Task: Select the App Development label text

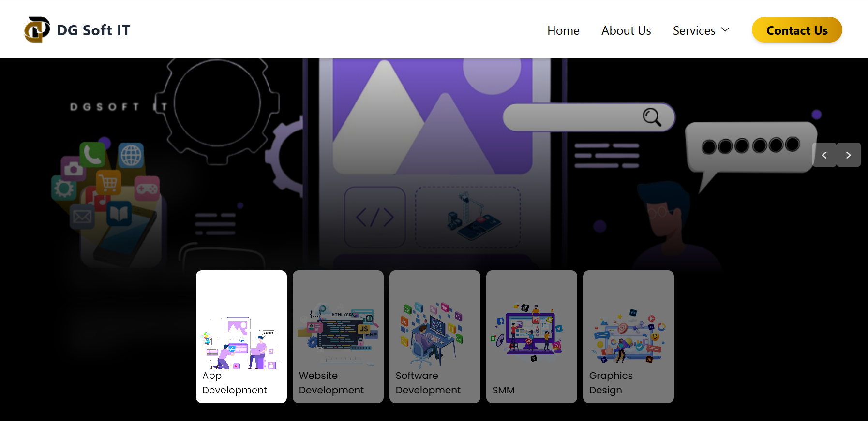Action: (x=234, y=383)
